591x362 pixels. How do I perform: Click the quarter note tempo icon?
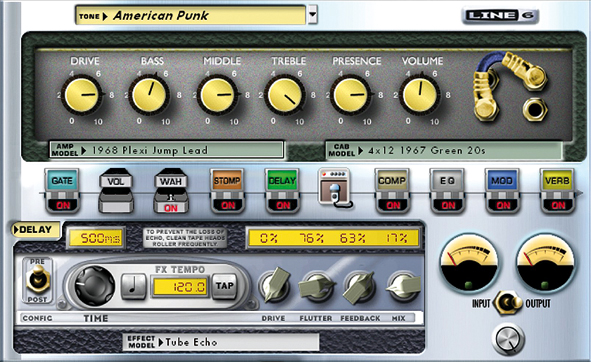tap(133, 287)
